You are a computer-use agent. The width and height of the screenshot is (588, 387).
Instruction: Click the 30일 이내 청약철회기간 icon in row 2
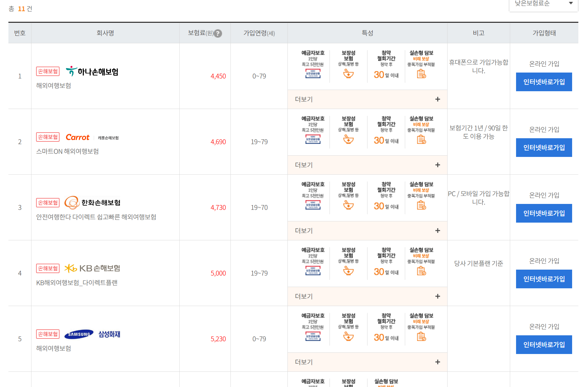(x=386, y=140)
